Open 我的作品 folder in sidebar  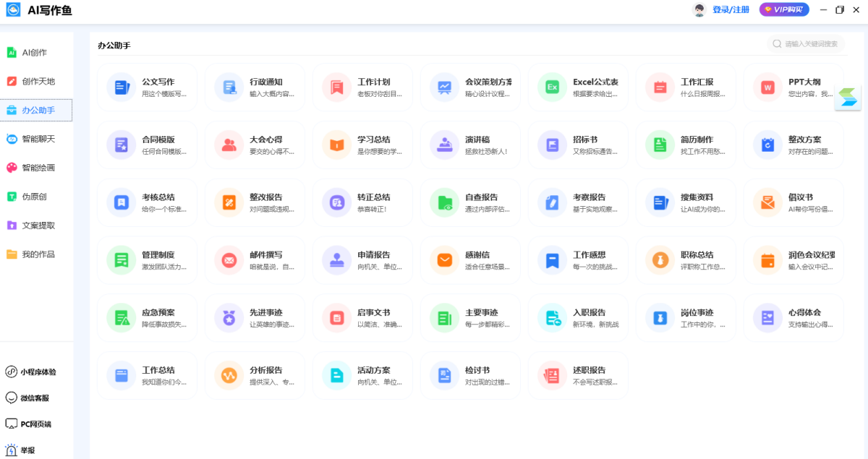(38, 254)
